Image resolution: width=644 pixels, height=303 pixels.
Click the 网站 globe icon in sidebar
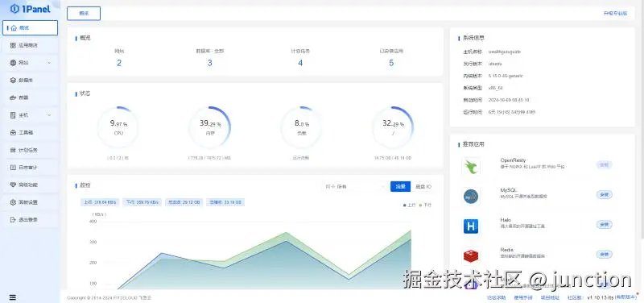13,63
